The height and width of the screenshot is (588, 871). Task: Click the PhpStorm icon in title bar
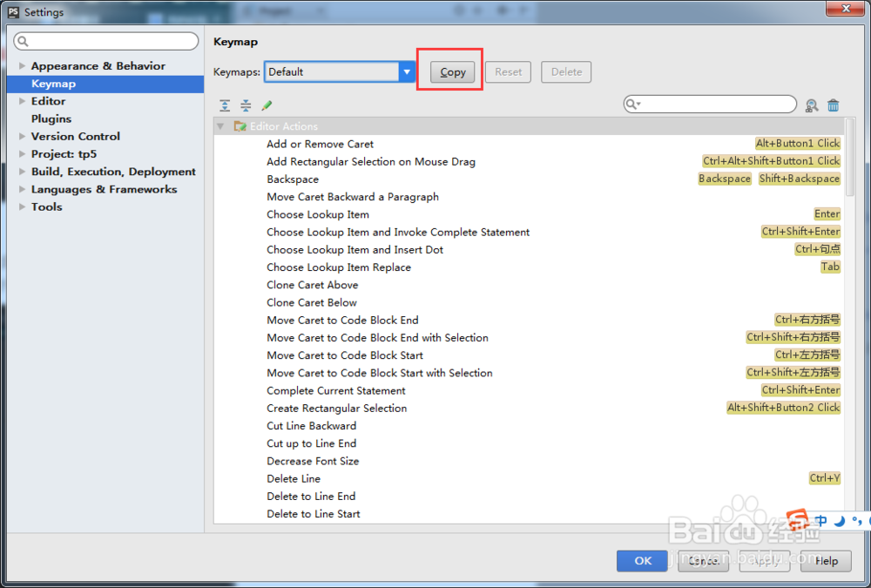tap(13, 11)
